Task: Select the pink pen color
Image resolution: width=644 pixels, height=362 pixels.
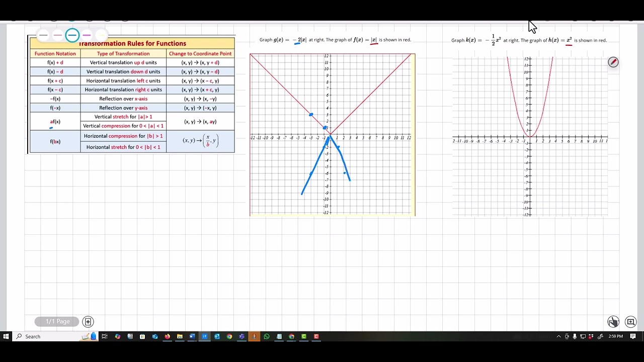Action: coord(57,35)
